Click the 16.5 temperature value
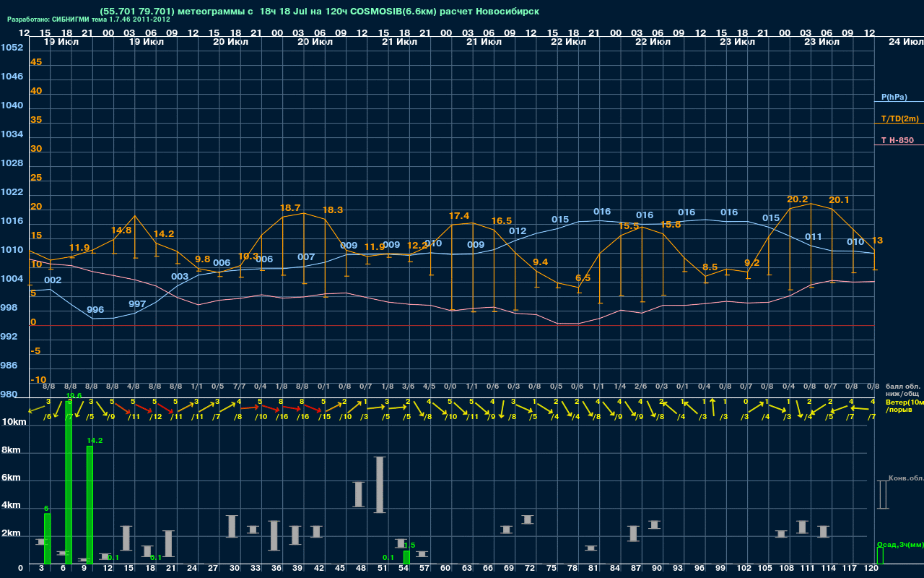The height and width of the screenshot is (578, 924). pos(502,221)
